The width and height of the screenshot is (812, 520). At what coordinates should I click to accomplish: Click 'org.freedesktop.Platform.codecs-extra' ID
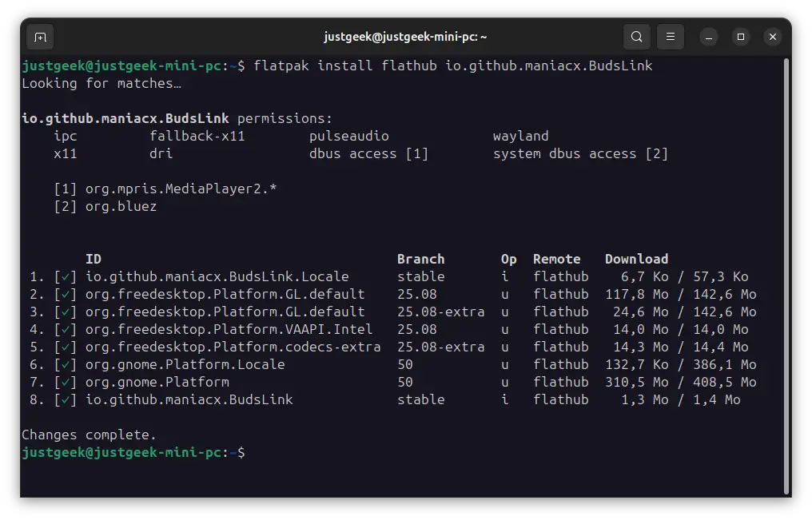pos(233,347)
